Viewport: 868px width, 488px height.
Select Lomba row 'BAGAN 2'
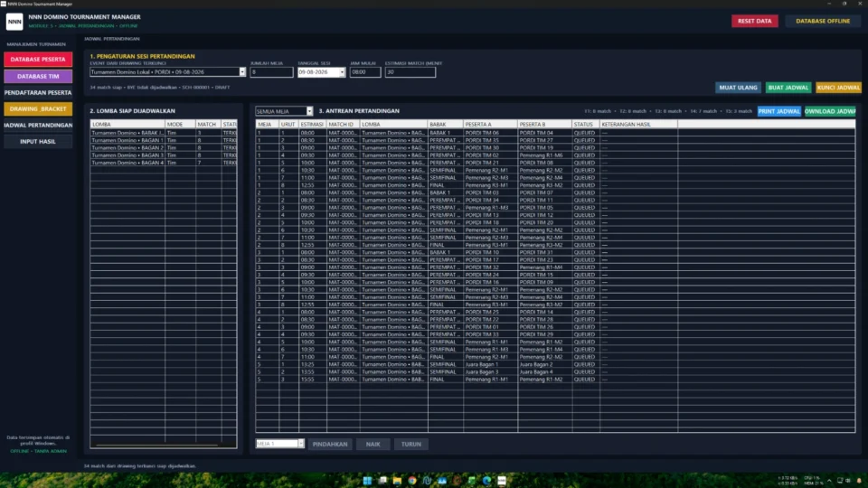point(164,147)
